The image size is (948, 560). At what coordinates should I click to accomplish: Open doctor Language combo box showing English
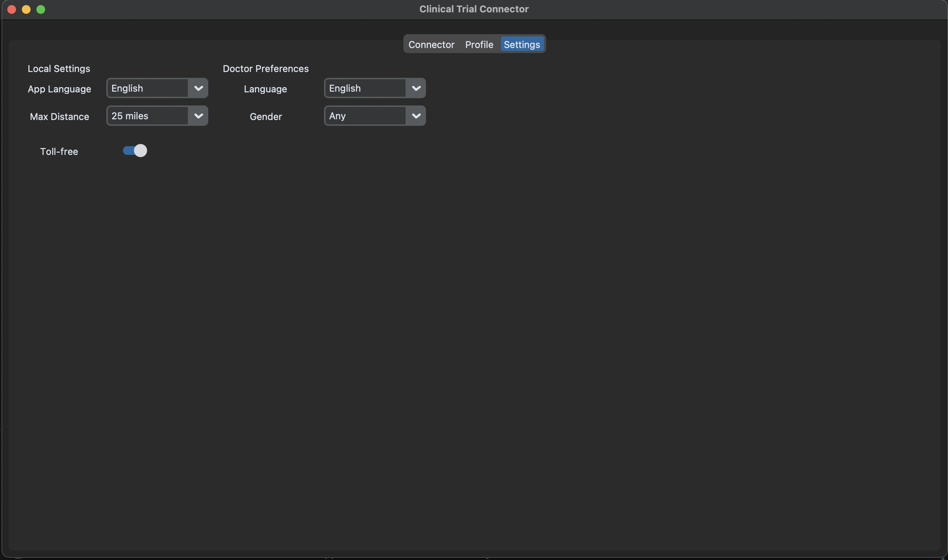tap(365, 88)
